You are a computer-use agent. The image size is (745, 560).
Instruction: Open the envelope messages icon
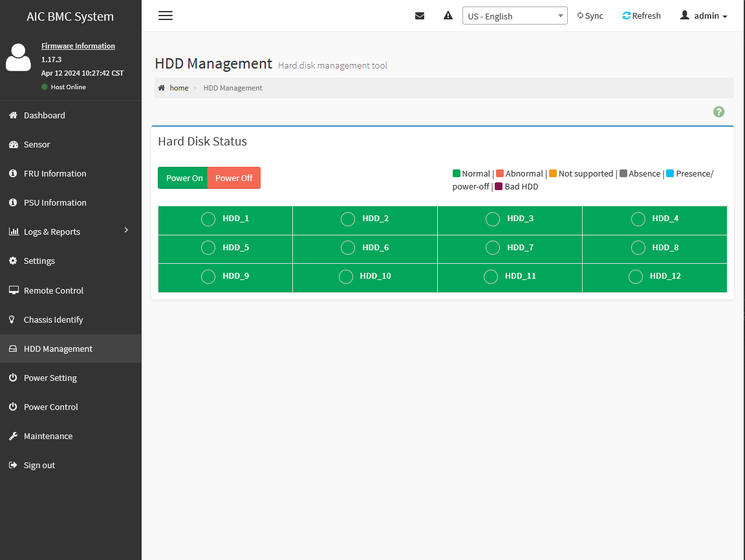click(420, 16)
